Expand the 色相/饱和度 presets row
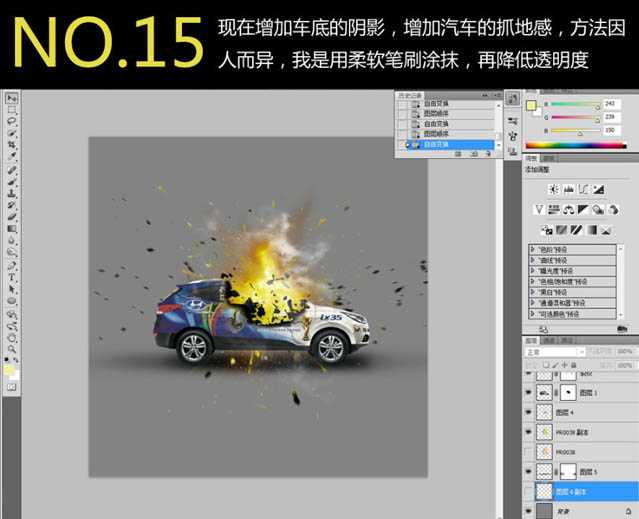Viewport: 639px width, 519px height. click(533, 281)
